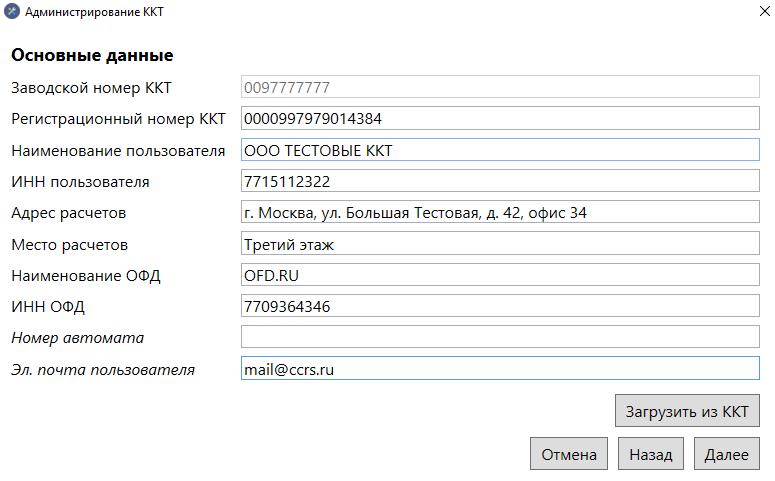Select the ИНН пользователя input
The image size is (775, 481).
(500, 181)
